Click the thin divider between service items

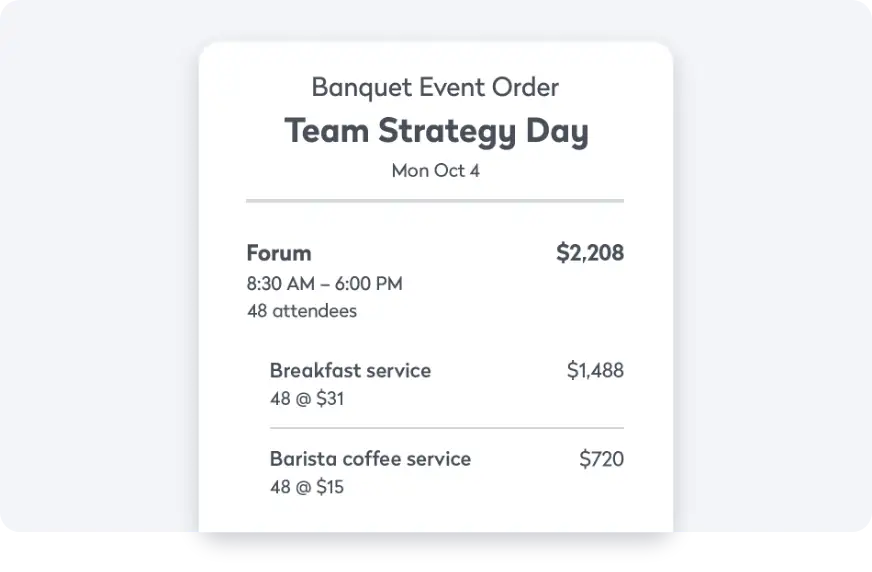(446, 428)
